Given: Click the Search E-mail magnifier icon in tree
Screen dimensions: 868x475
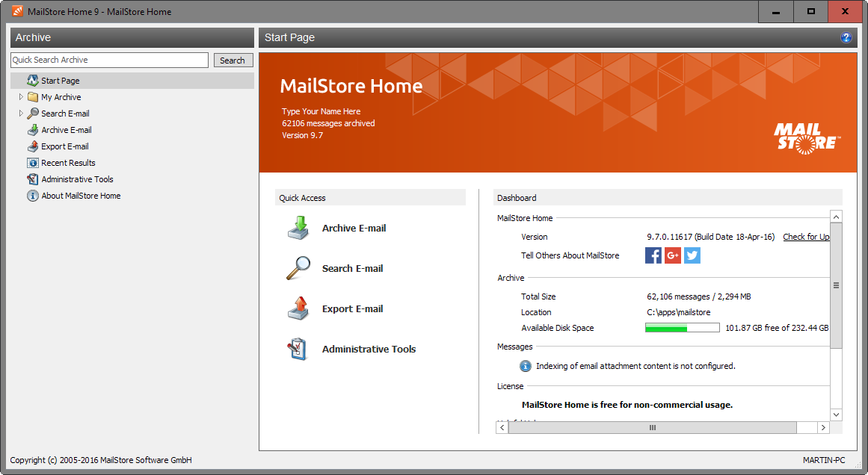Looking at the screenshot, I should 33,114.
